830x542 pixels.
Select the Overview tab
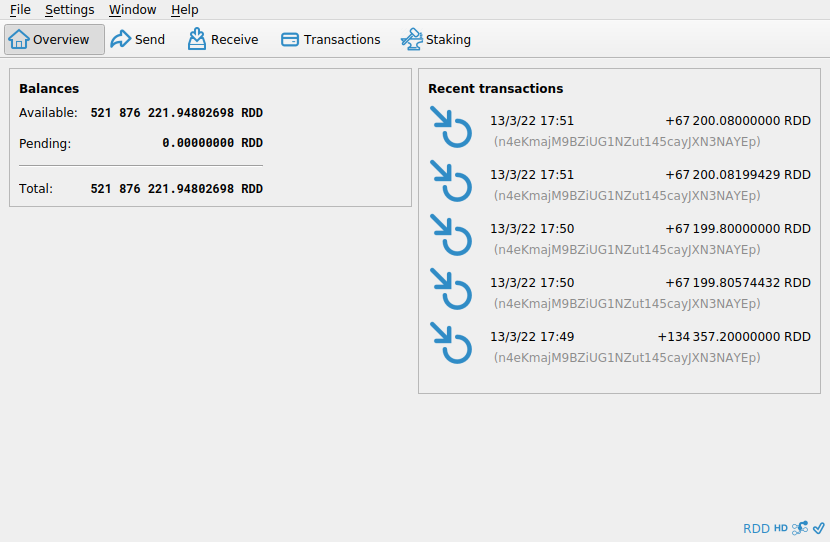click(54, 39)
